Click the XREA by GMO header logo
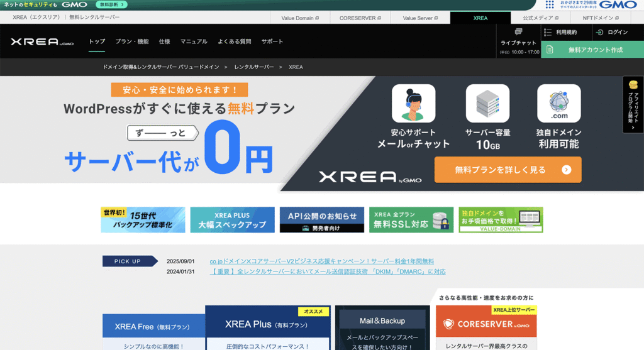 pyautogui.click(x=42, y=41)
